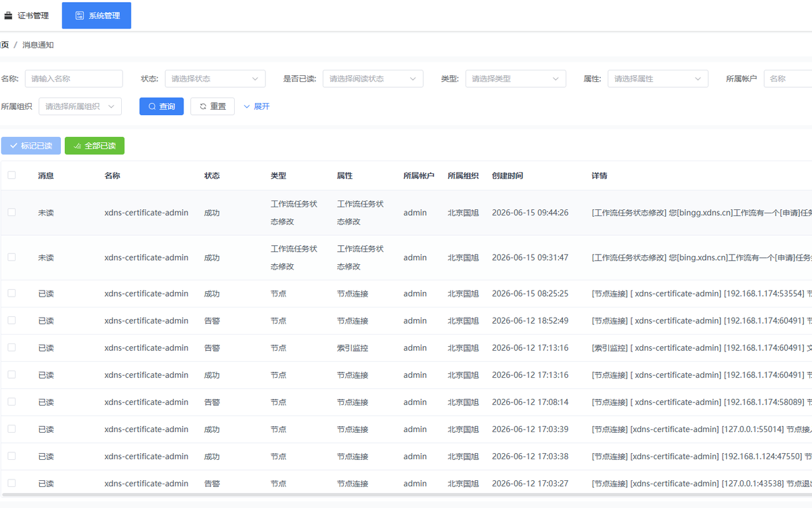Check the row created 2026-06-12 17:08:14
The image size is (812, 508).
(x=12, y=402)
